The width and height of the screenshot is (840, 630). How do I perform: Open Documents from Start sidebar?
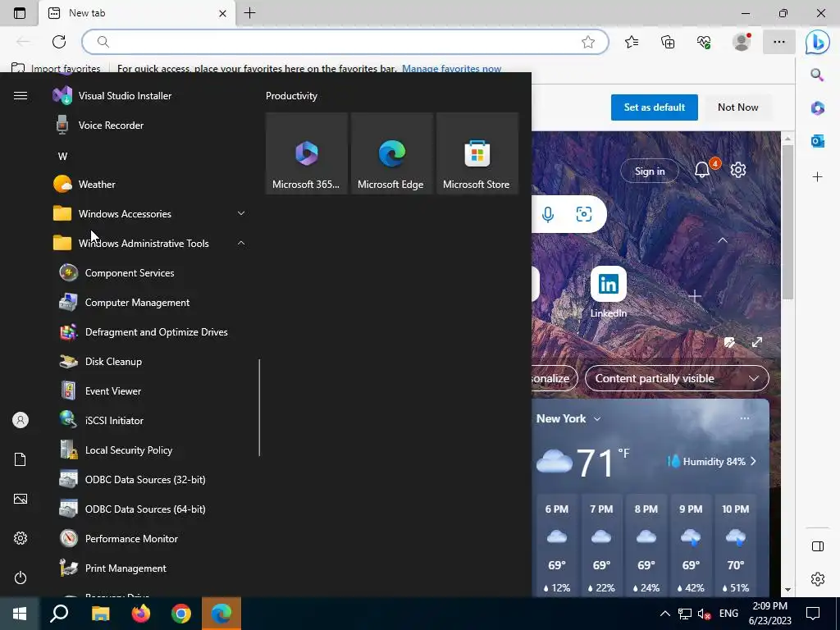(21, 459)
